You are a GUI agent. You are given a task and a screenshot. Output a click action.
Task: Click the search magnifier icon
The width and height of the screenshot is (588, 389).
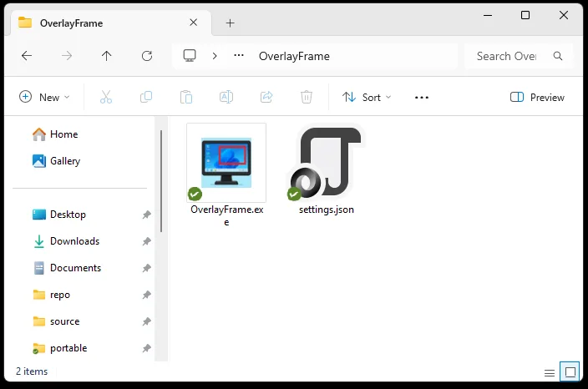[x=558, y=56]
